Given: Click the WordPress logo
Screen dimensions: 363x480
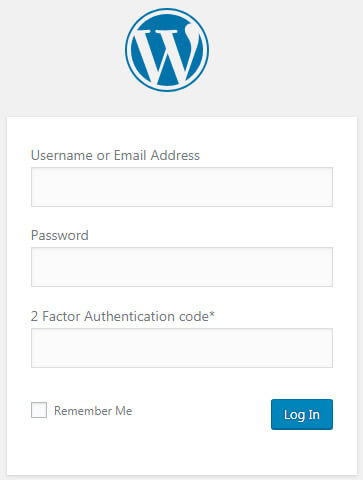Looking at the screenshot, I should [x=167, y=50].
